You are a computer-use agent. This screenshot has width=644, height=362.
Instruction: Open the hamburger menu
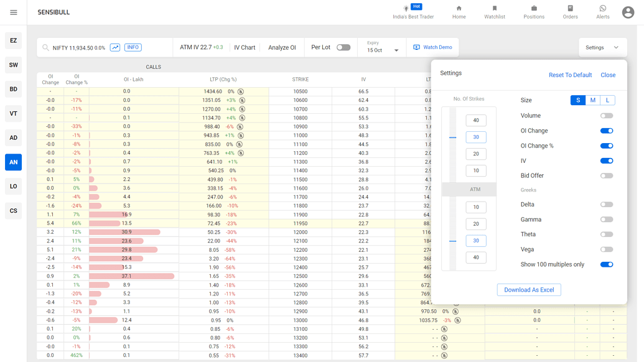click(14, 12)
